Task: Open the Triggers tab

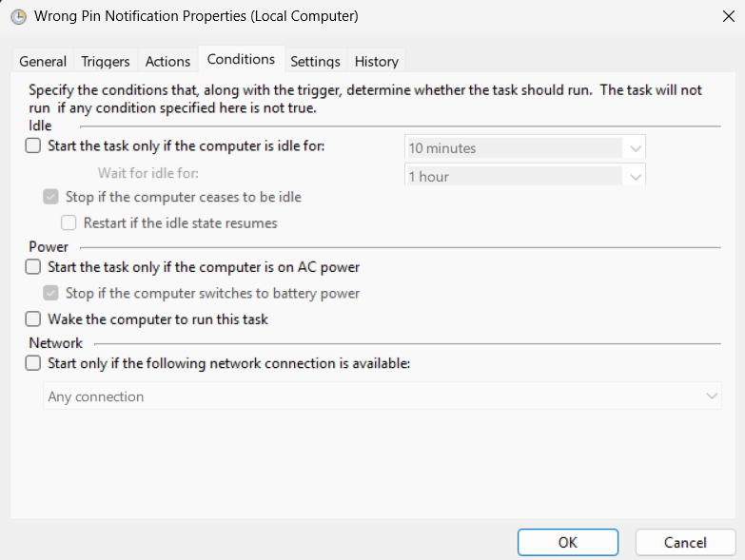Action: [106, 61]
